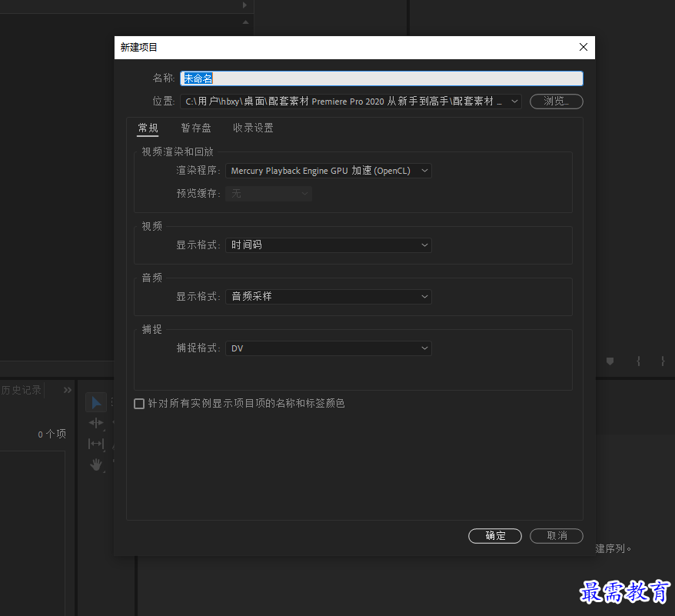Close the 新建项目 dialog
The image size is (675, 616).
click(584, 47)
